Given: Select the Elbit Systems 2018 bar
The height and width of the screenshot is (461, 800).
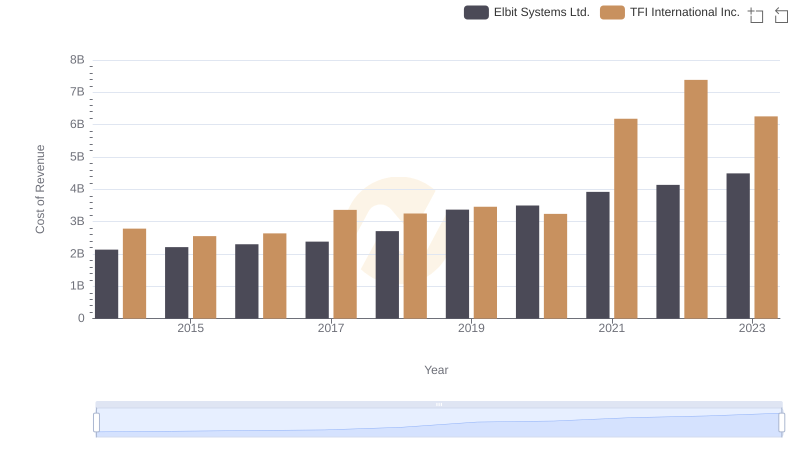Looking at the screenshot, I should [387, 275].
